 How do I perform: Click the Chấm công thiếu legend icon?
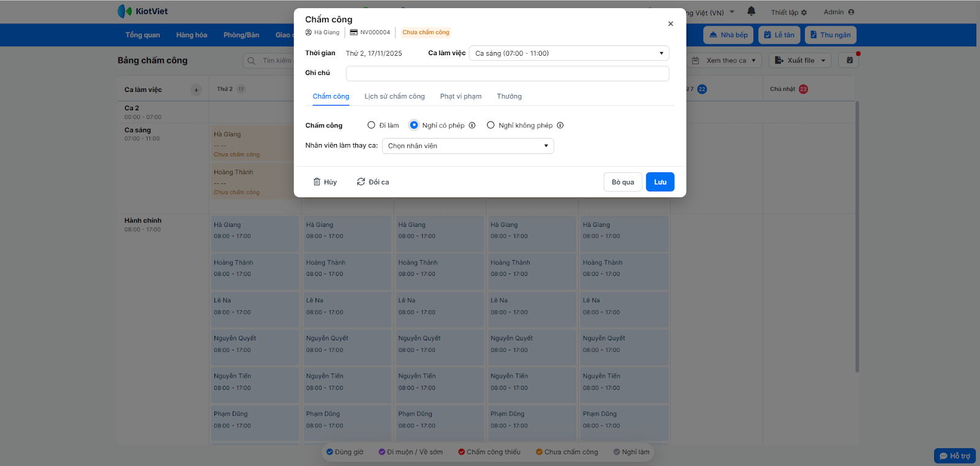point(461,452)
